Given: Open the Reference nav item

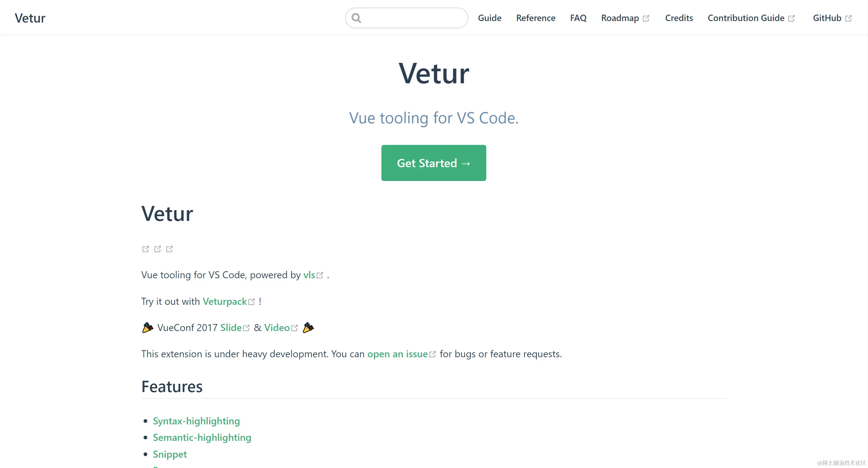Looking at the screenshot, I should pos(535,18).
